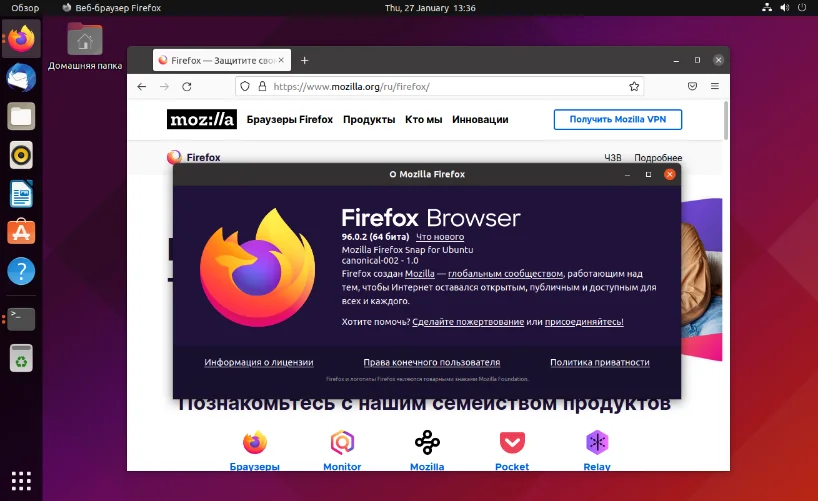Open Инновации navigation menu
The height and width of the screenshot is (501, 818).
click(480, 120)
